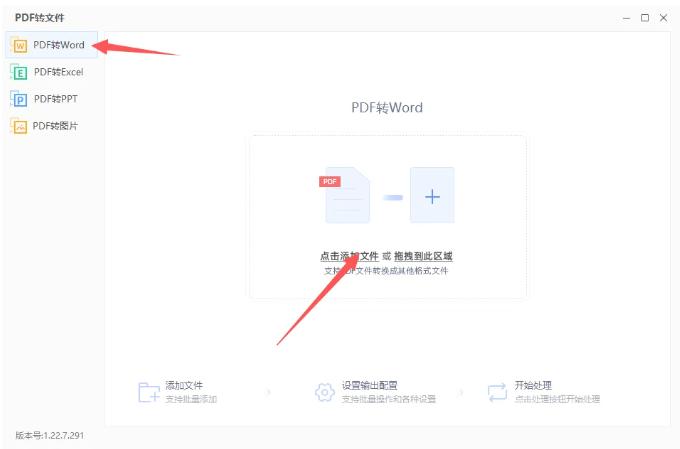Click the PDF转图片 picture icon
This screenshot has width=680, height=449.
[x=19, y=126]
